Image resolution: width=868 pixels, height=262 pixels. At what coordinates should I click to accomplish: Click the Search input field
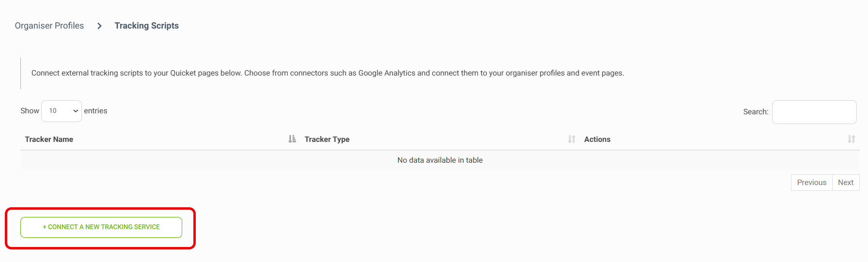(x=814, y=112)
